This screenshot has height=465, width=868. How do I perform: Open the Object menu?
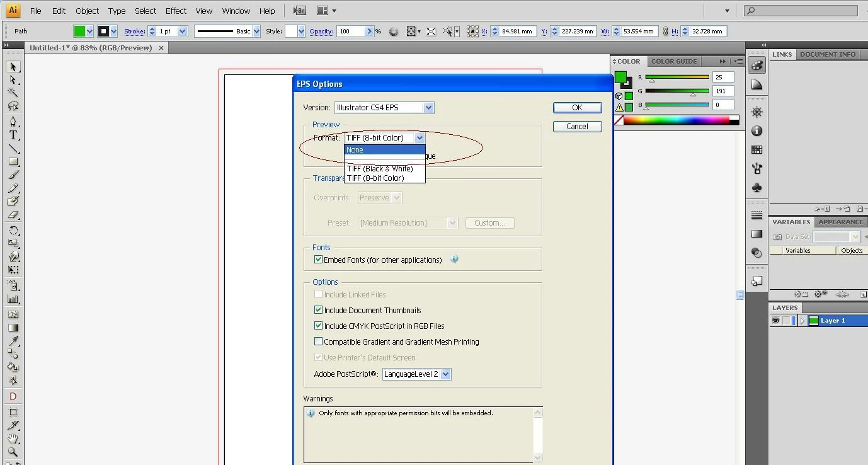tap(87, 11)
